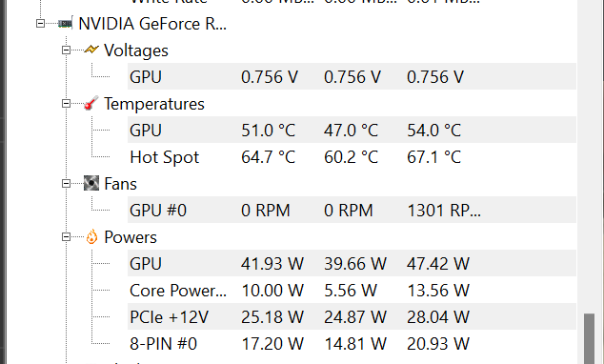604x364 pixels.
Task: Collapse the Powers group
Action: pyautogui.click(x=67, y=237)
